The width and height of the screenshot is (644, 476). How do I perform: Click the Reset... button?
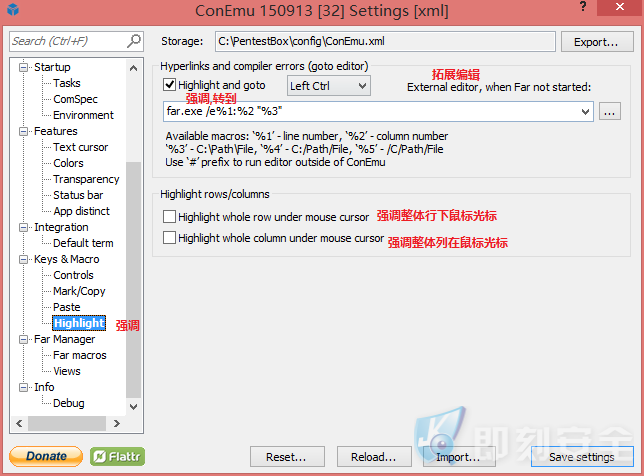[287, 457]
